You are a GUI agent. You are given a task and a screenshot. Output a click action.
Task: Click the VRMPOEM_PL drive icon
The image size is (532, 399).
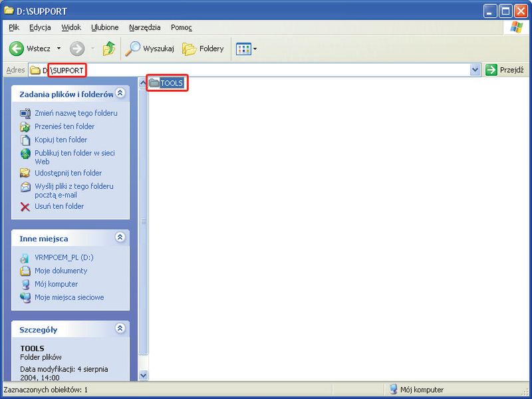coord(25,258)
